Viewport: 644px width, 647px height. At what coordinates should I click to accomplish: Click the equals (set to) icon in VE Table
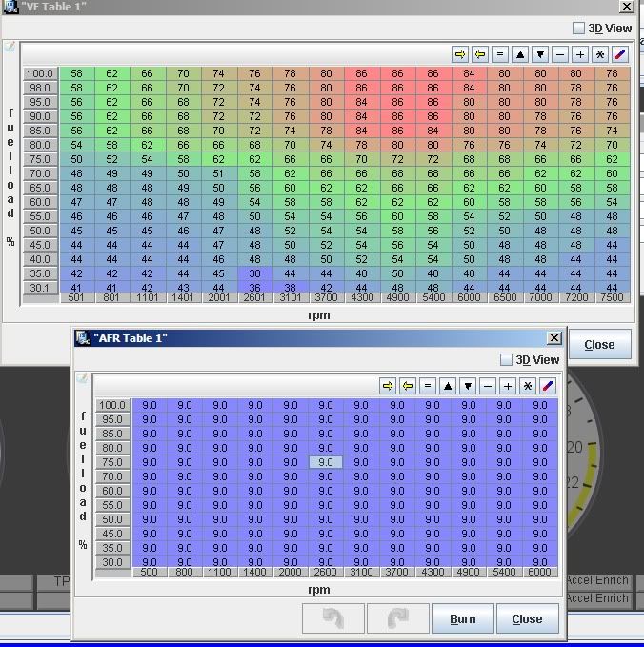500,54
